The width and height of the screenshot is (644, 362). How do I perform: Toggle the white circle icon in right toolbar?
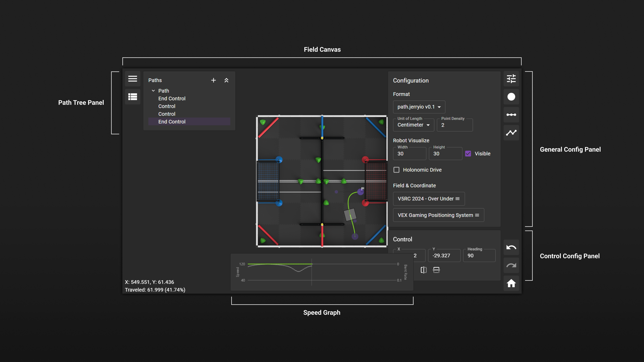click(x=511, y=97)
